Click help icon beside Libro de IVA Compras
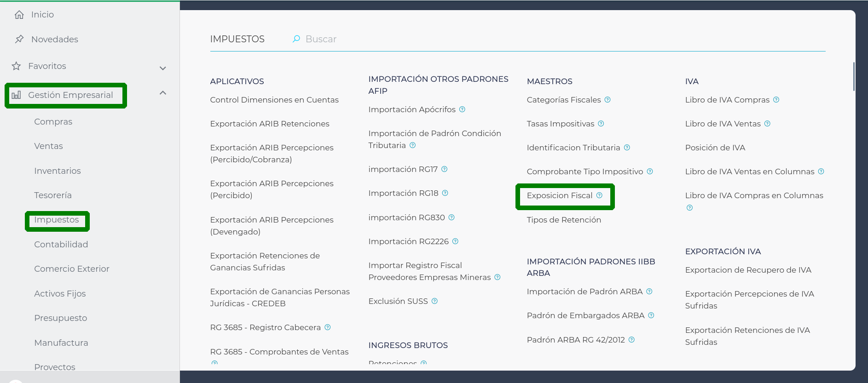Viewport: 868px width, 383px height. pyautogui.click(x=776, y=100)
